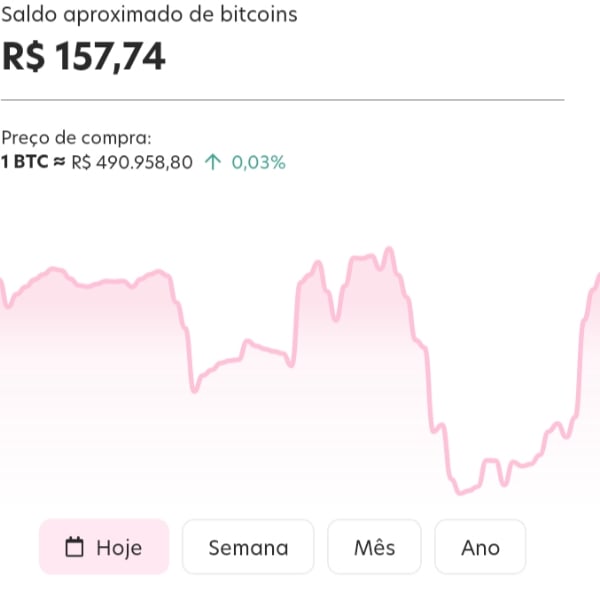Click the highest peak of the price chart

390,248
